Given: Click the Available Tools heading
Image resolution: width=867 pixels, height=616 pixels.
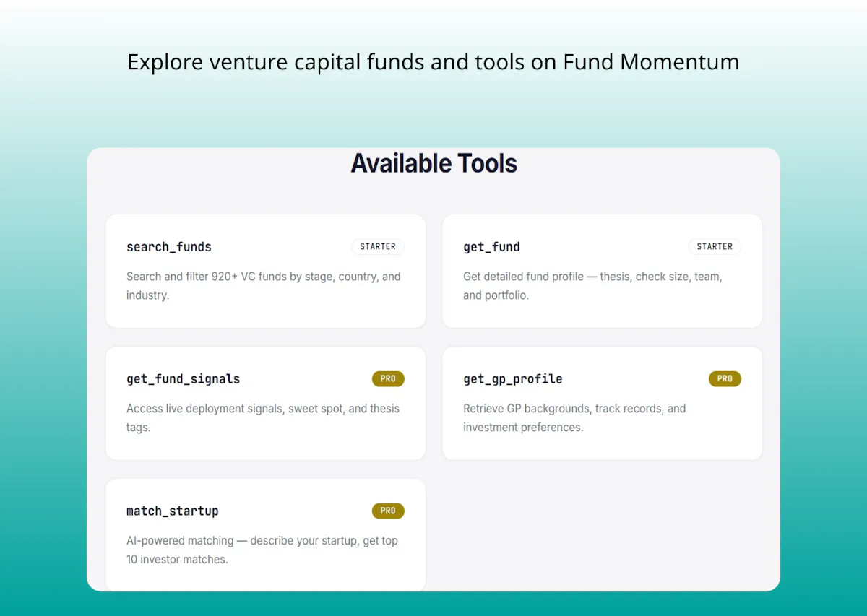Looking at the screenshot, I should (434, 164).
